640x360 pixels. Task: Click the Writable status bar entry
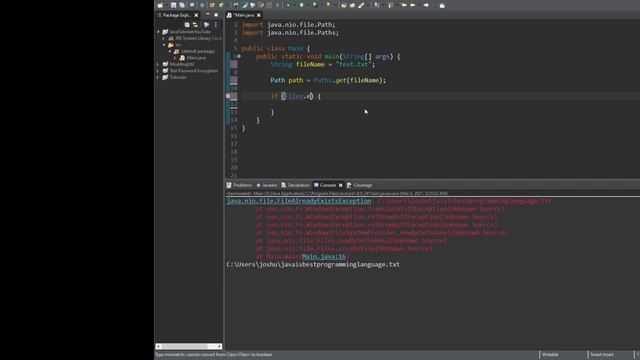click(x=550, y=355)
